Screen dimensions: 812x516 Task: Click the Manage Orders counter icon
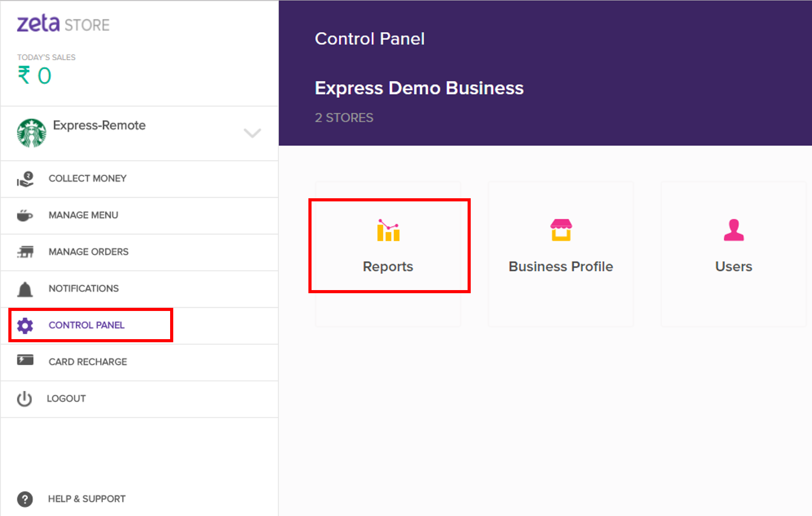[x=25, y=252]
